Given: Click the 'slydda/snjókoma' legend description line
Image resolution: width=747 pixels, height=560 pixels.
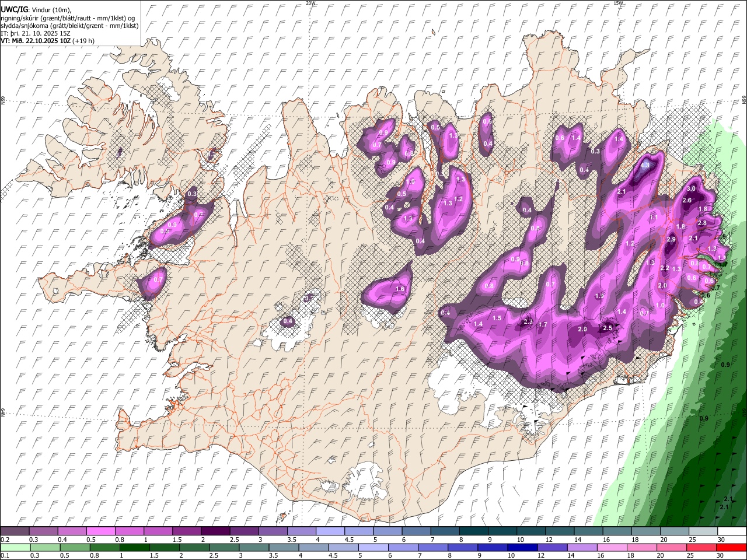Looking at the screenshot, I should pyautogui.click(x=69, y=25).
